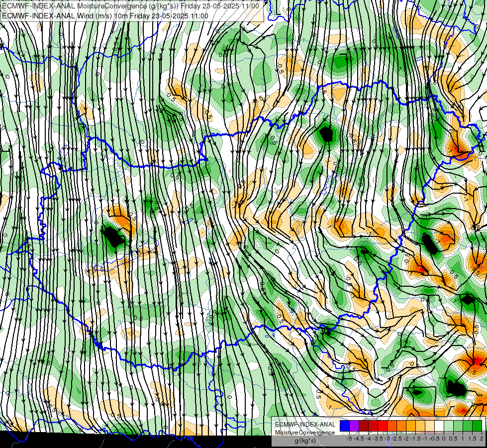Click the legend unit text 'g/(kg*s)'

[x=305, y=441]
